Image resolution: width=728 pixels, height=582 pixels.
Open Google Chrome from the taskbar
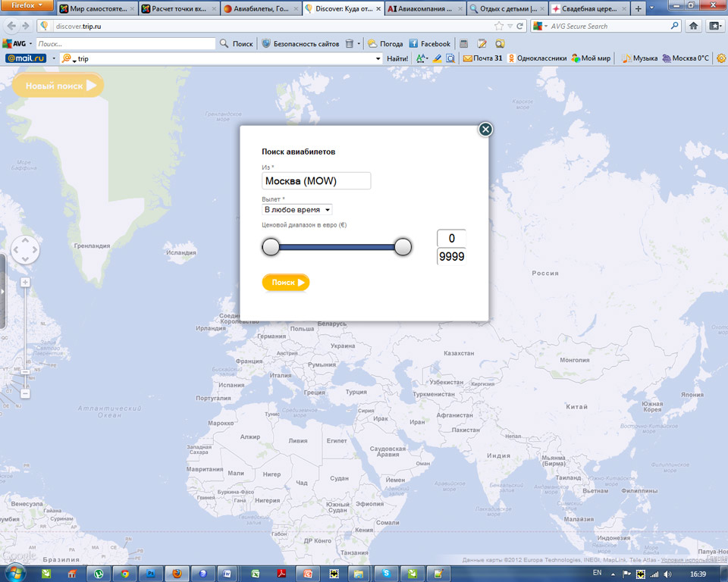tap(124, 574)
